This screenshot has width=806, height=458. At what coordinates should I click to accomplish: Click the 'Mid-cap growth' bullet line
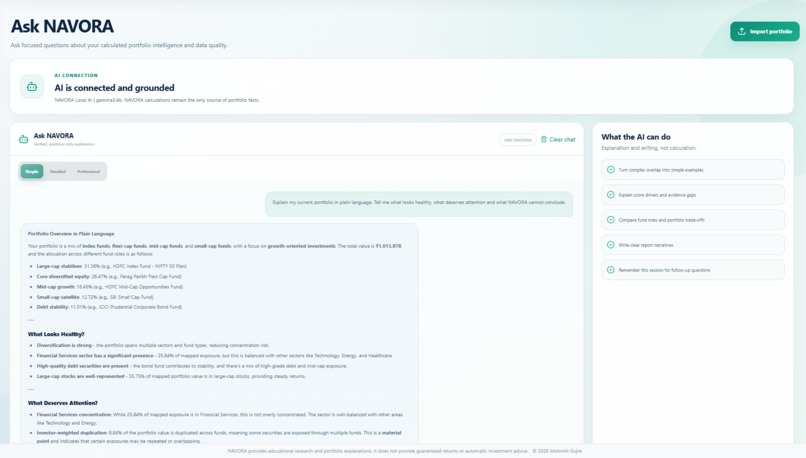click(109, 287)
